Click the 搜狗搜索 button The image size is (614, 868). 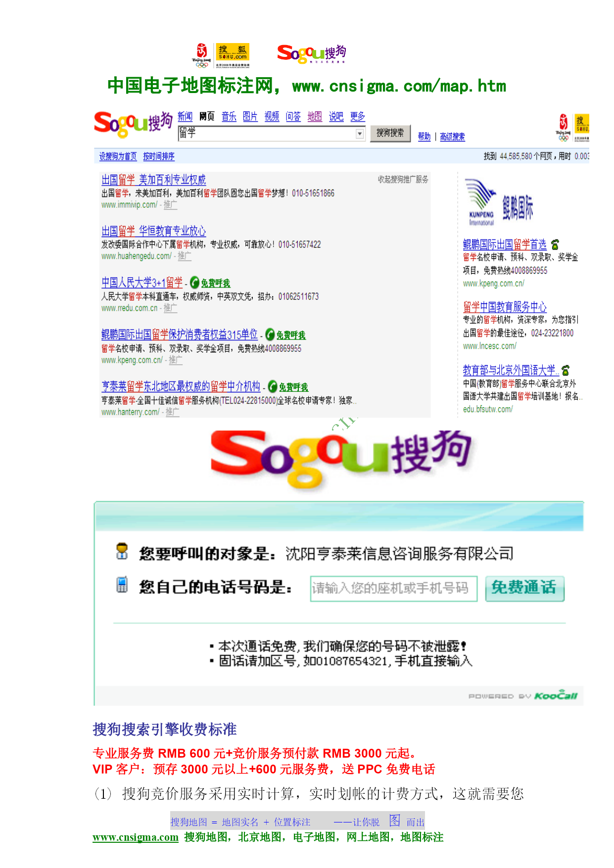390,133
